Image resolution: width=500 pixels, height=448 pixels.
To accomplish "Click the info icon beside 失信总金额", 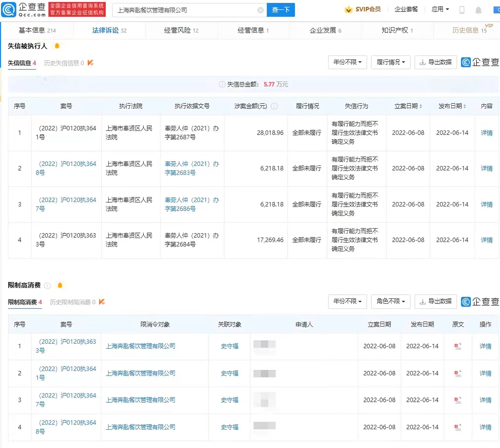I will coord(222,84).
